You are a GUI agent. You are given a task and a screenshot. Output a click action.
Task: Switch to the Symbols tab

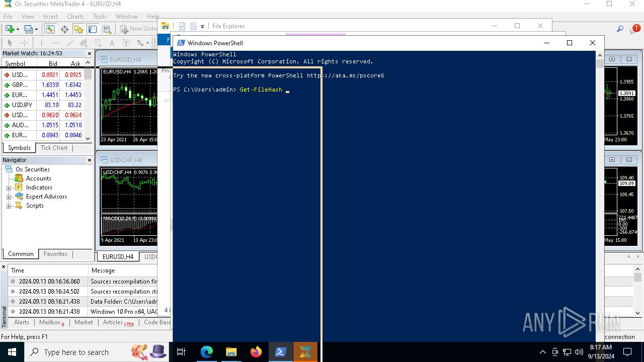click(19, 148)
